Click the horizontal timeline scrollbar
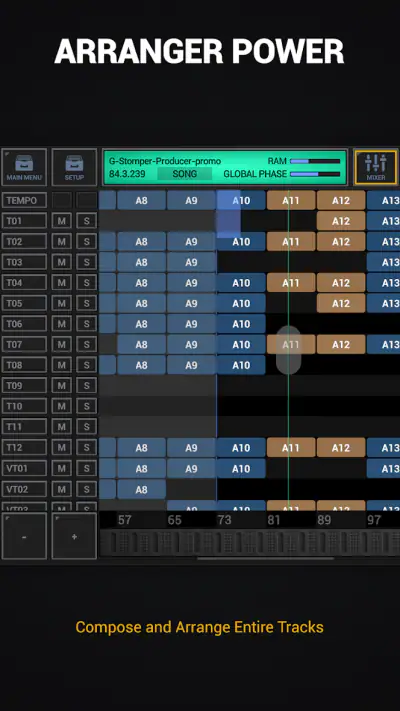 coord(266,559)
